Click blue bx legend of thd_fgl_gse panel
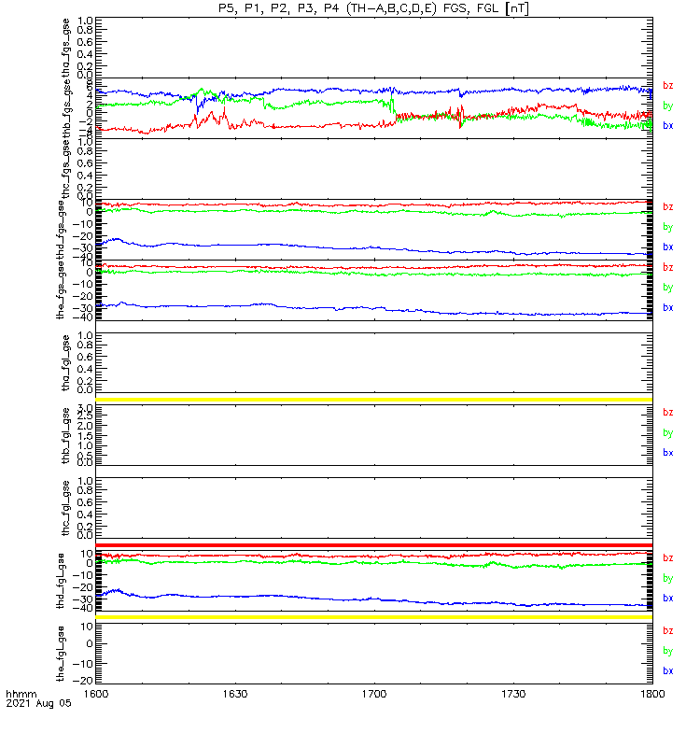Image resolution: width=700 pixels, height=747 pixels. (x=668, y=598)
